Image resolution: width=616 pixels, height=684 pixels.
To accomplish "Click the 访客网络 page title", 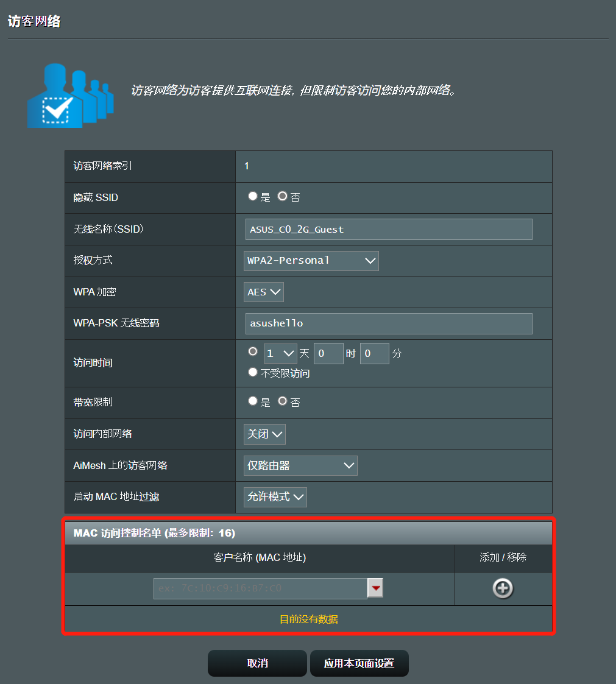I will tap(34, 20).
